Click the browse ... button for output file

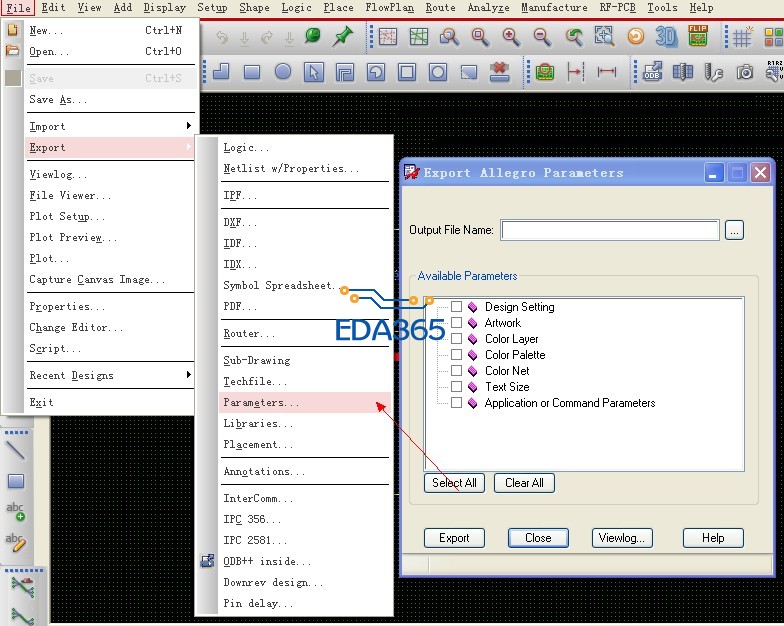[734, 230]
